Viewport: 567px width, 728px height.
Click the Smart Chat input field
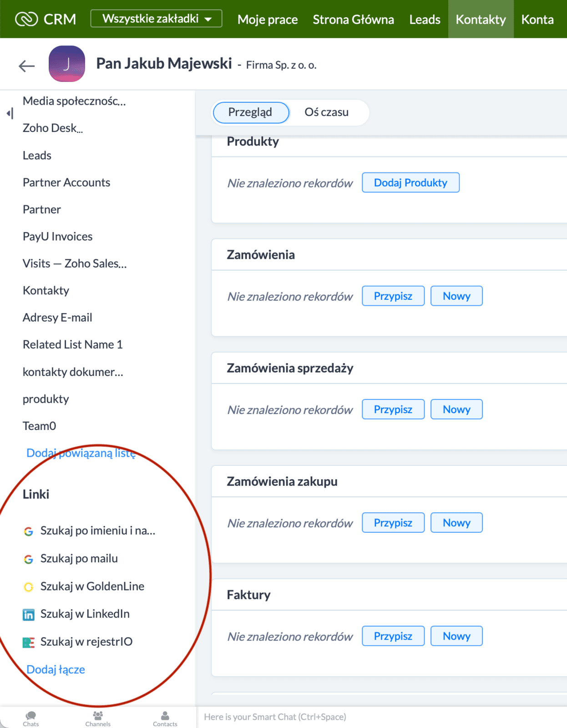[x=319, y=717]
